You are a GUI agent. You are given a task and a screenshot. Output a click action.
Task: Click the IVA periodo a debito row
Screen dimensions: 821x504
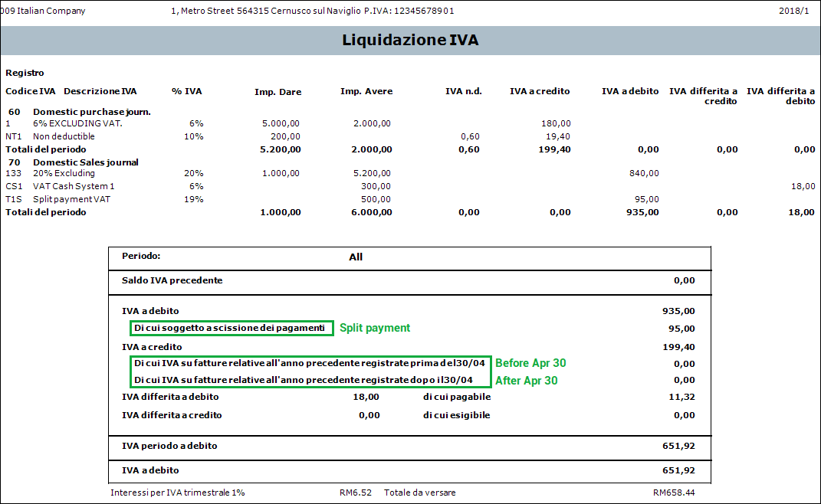(169, 446)
